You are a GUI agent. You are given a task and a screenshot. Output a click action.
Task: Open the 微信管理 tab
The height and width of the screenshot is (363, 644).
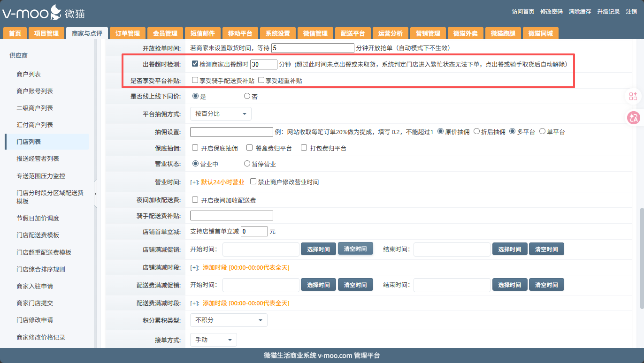click(315, 33)
